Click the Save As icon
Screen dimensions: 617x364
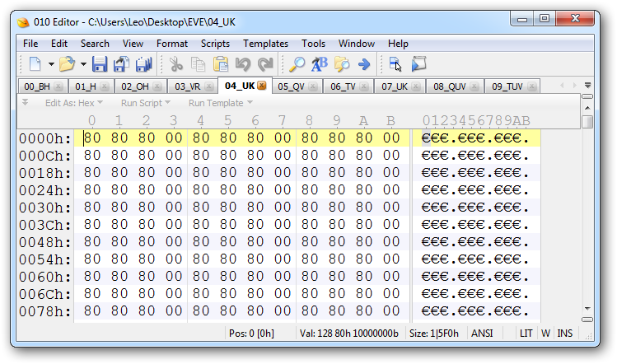122,64
